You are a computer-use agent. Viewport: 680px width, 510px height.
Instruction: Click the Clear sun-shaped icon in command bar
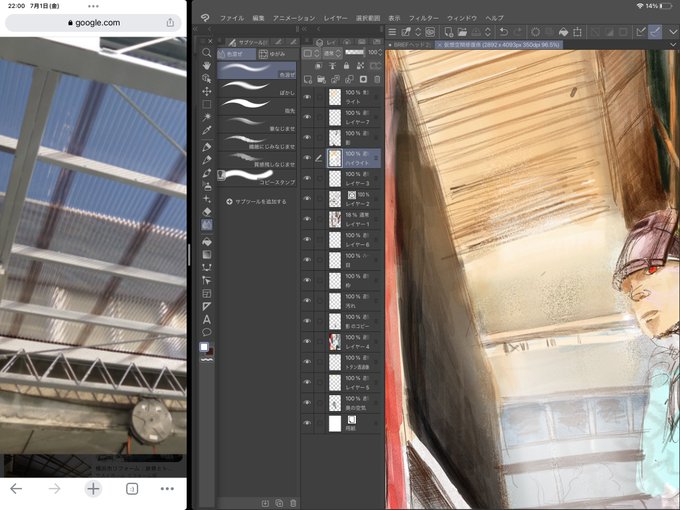536,32
